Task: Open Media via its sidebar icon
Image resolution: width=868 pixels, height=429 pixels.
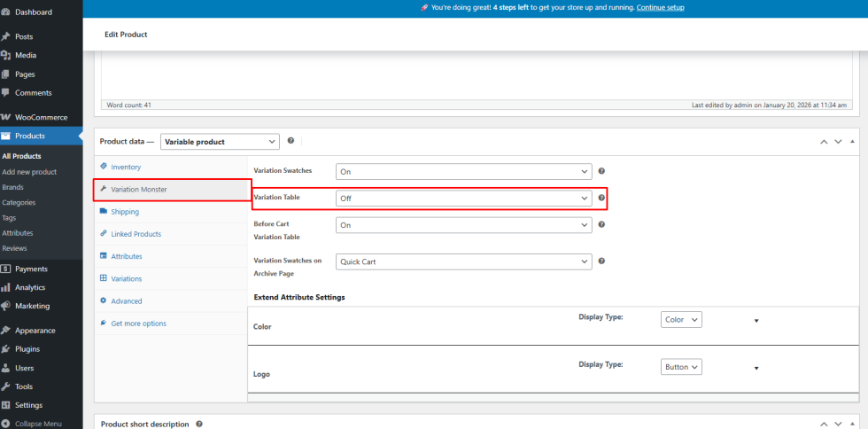Action: coord(6,55)
